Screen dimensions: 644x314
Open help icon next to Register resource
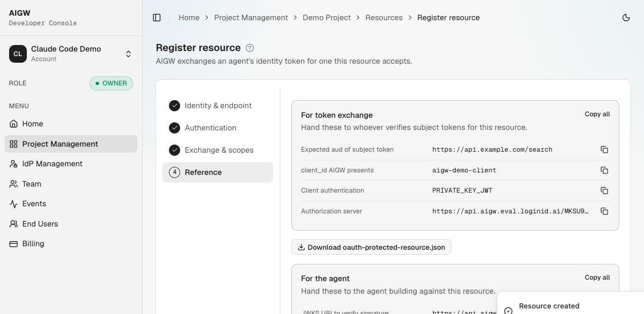click(250, 48)
